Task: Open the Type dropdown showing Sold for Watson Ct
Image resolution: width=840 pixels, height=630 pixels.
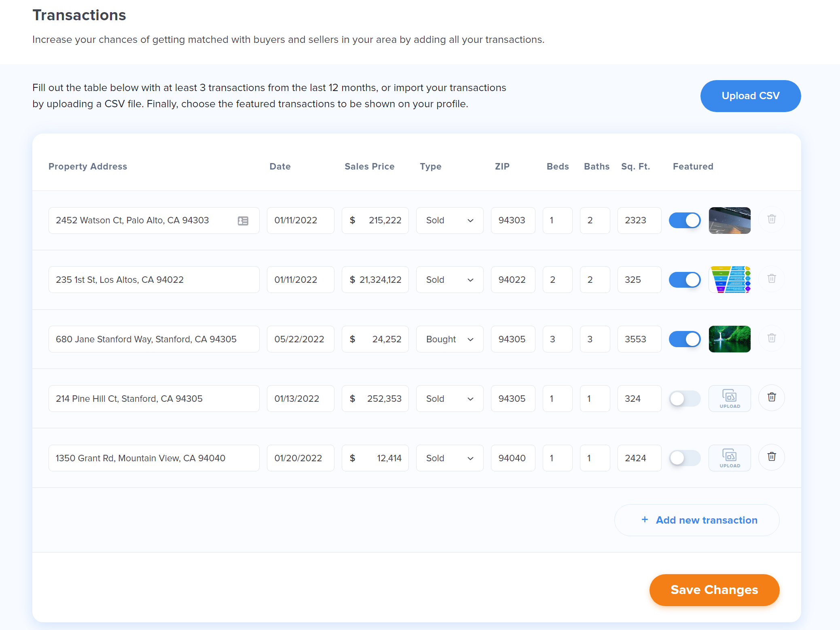Action: (x=449, y=220)
